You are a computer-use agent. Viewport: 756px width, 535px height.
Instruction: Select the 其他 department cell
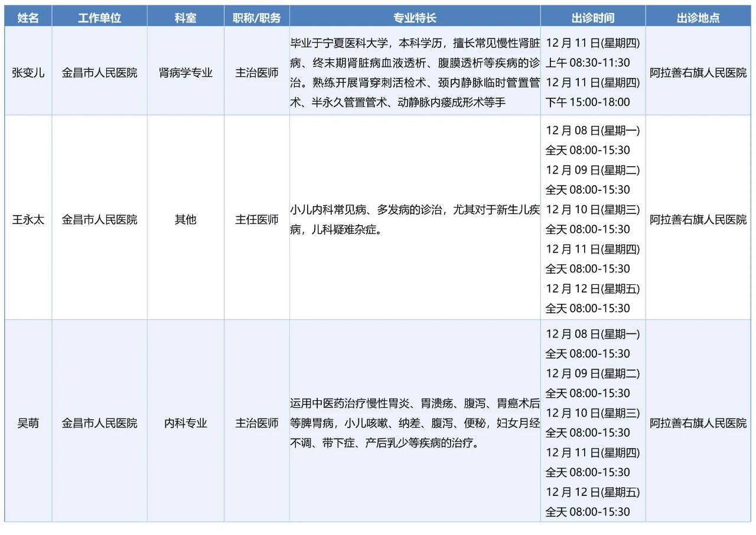[185, 219]
